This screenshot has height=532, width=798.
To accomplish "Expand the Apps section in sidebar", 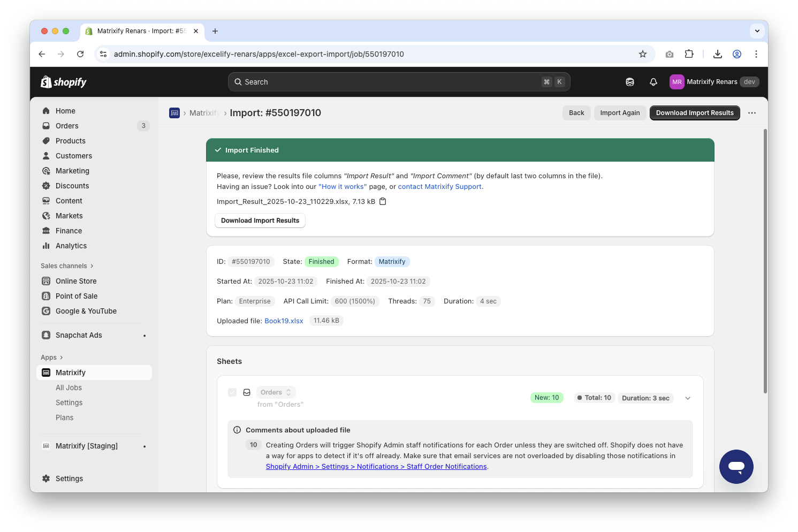I will click(52, 358).
